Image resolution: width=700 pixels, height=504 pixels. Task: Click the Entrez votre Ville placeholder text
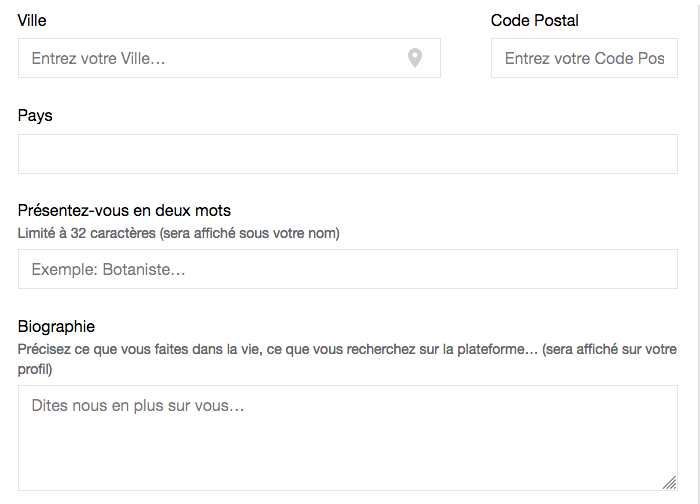pos(98,58)
